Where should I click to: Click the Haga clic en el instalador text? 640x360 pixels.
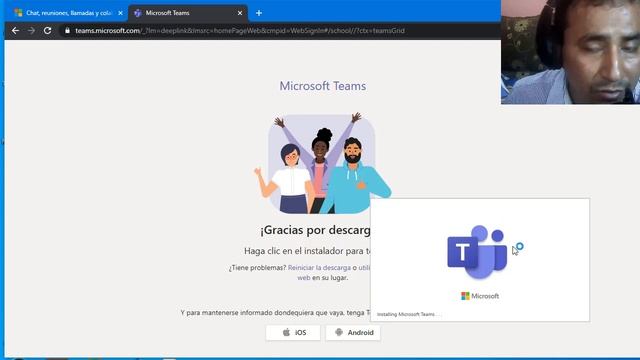tap(307, 251)
